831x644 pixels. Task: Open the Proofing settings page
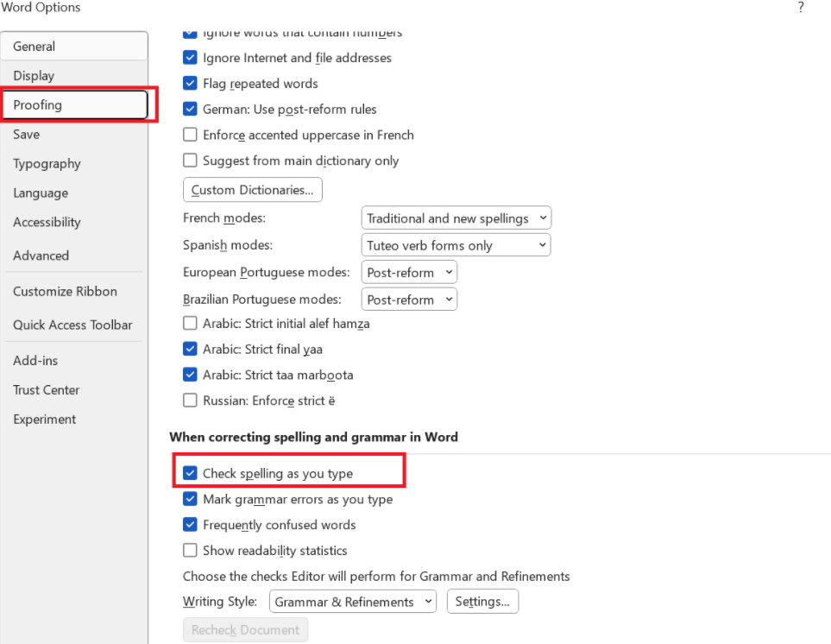click(x=36, y=104)
